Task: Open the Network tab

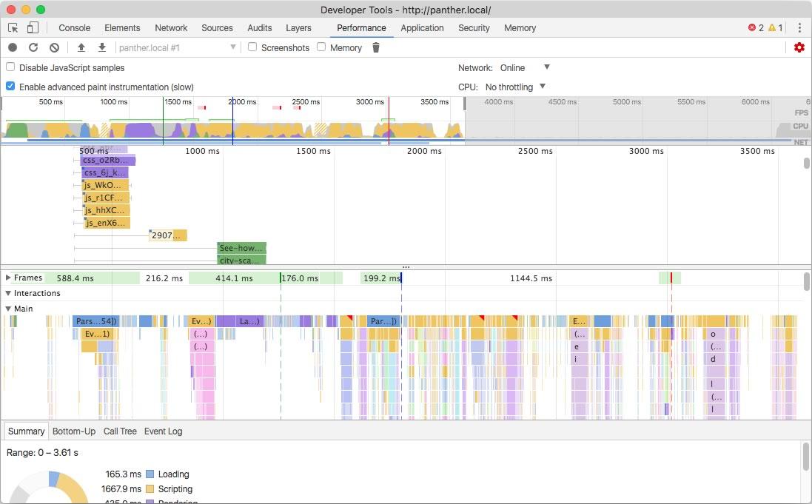Action: (171, 28)
